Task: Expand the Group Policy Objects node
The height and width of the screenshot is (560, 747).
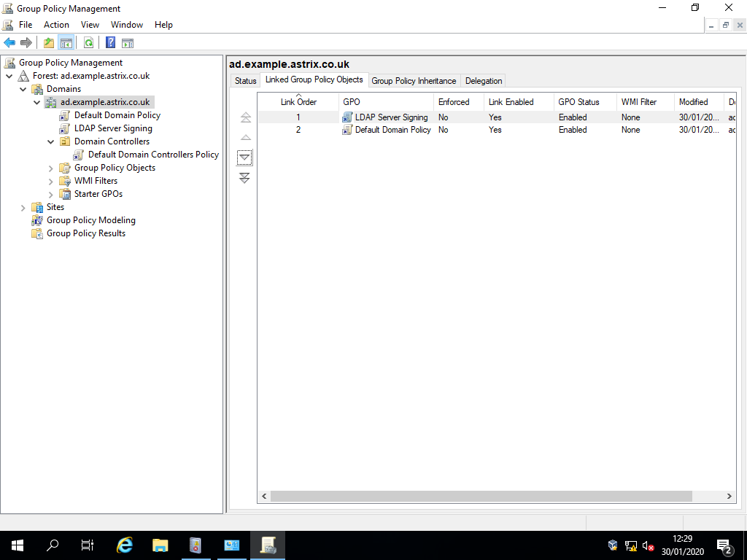Action: 50,167
